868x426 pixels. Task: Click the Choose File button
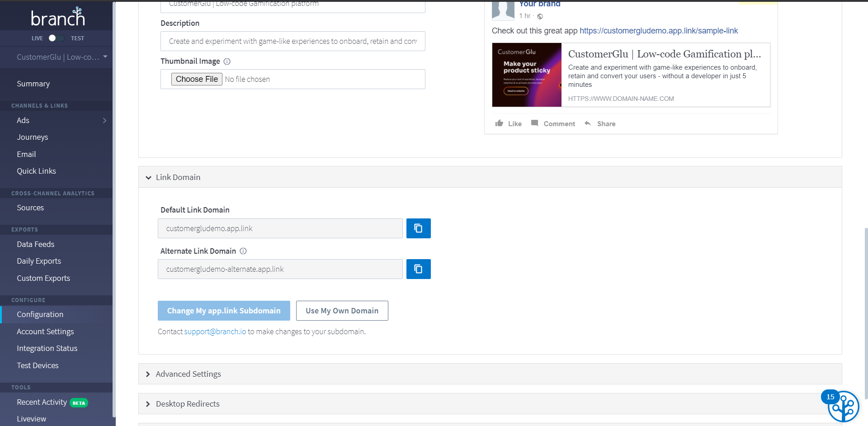click(x=197, y=79)
